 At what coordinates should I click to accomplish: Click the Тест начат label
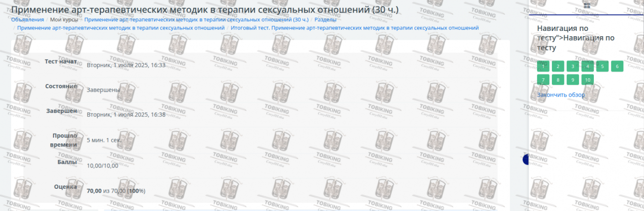point(61,61)
